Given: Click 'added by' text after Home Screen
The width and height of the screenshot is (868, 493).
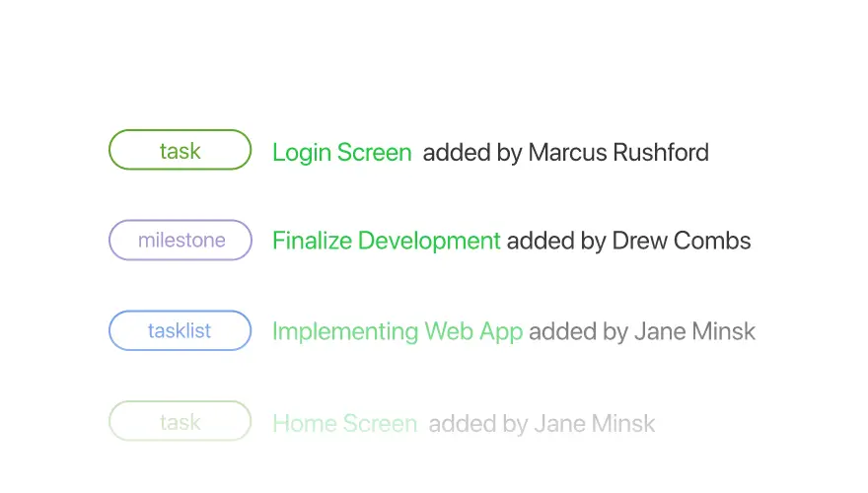Looking at the screenshot, I should coord(478,424).
